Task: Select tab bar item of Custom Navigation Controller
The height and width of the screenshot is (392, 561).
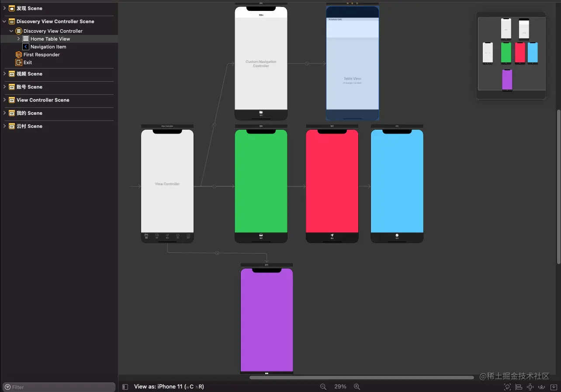Action: click(261, 113)
